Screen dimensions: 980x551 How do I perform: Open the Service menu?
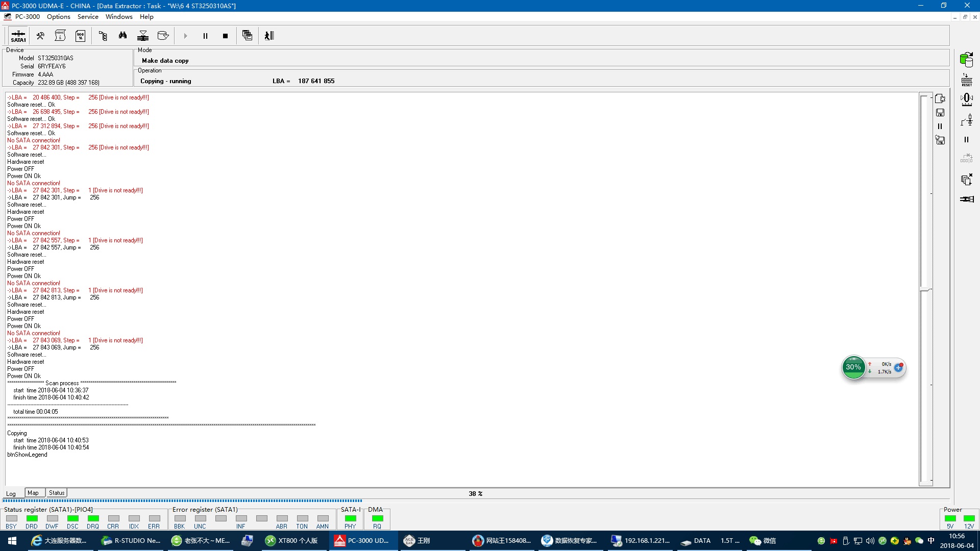[x=88, y=17]
